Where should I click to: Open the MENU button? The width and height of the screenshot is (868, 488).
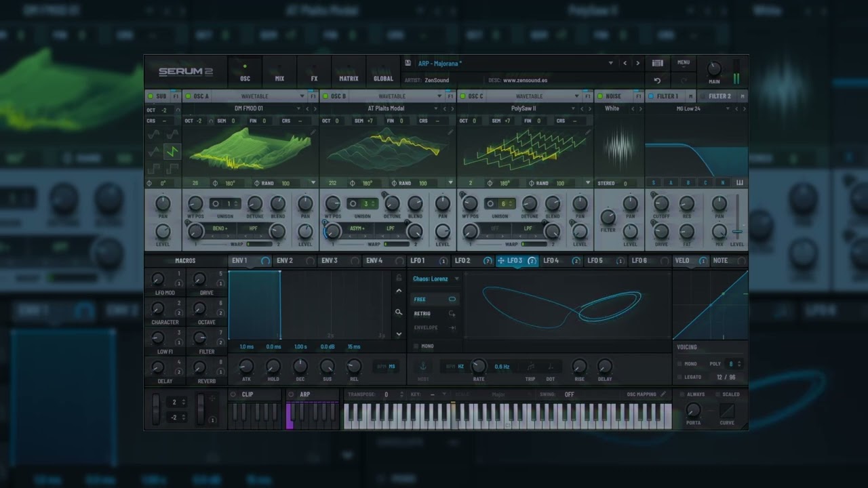pyautogui.click(x=684, y=62)
